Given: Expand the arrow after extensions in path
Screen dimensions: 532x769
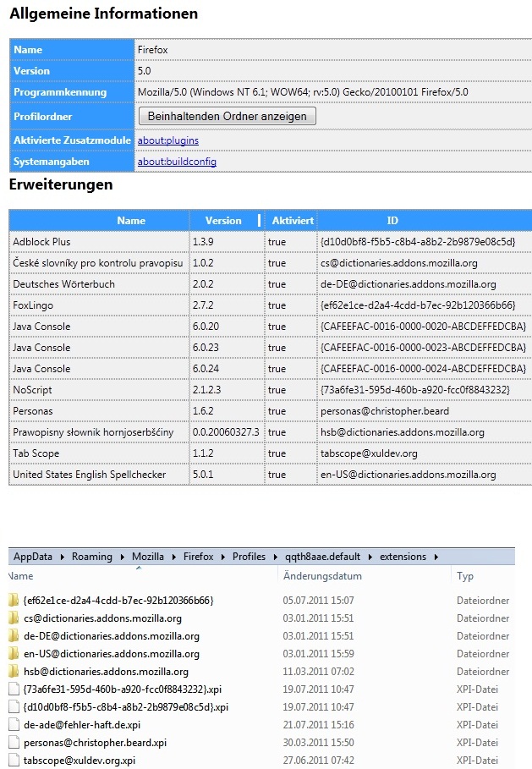Looking at the screenshot, I should pyautogui.click(x=436, y=557).
